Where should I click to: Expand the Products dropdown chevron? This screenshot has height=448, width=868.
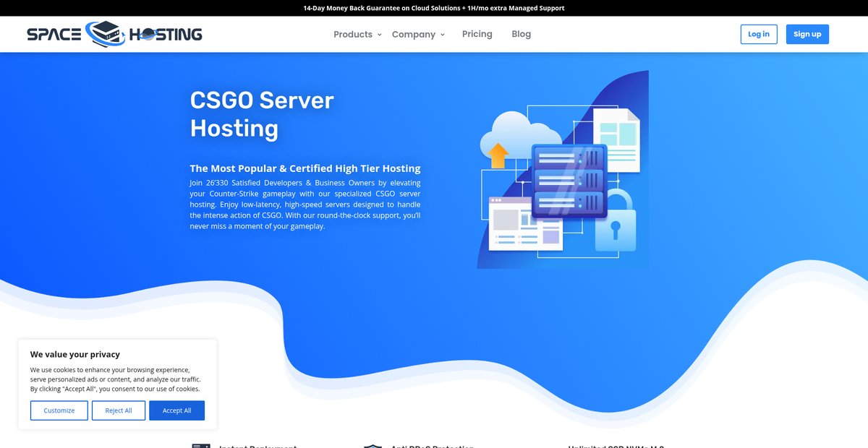coord(379,35)
